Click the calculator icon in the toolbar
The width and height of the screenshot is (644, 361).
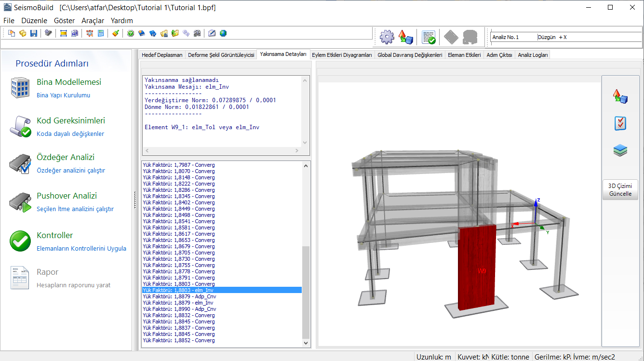click(x=101, y=33)
